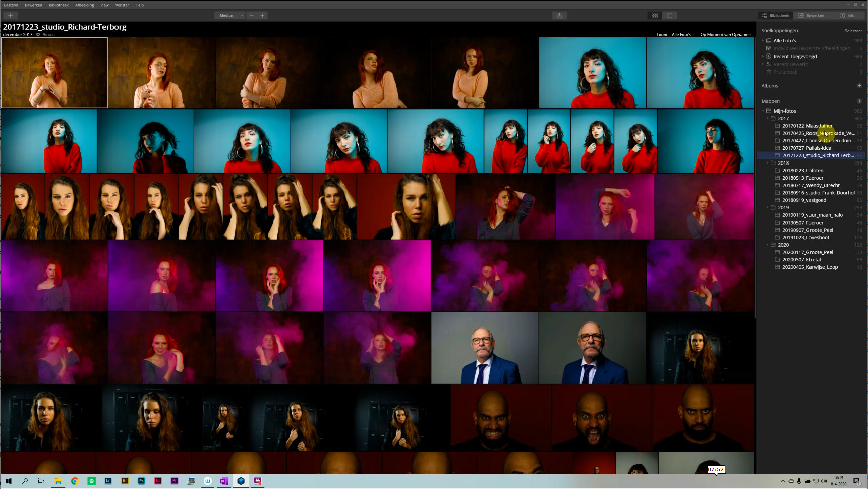
Task: Open the Toont Alle Foto's filter dropdown
Action: click(682, 35)
